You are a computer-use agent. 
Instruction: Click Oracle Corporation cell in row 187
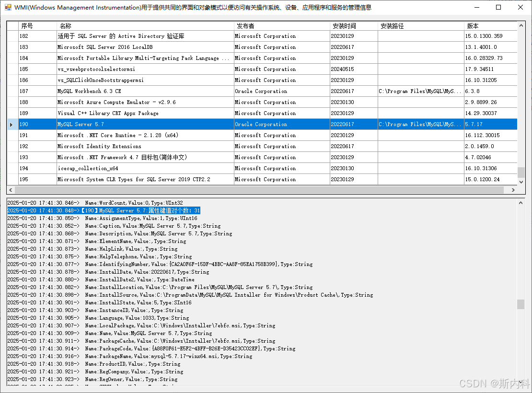[282, 91]
